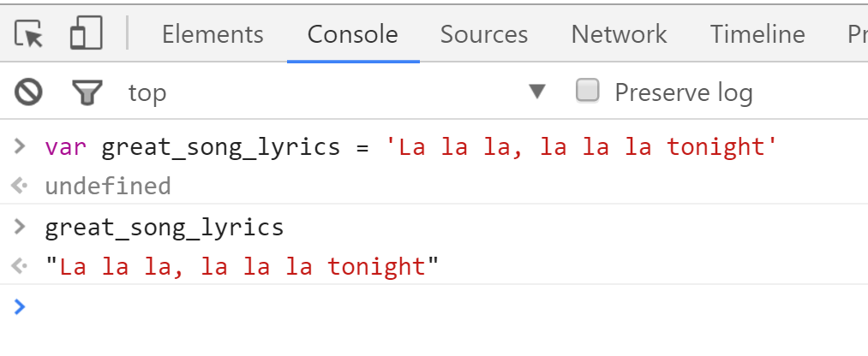Image resolution: width=868 pixels, height=356 pixels.
Task: Click the Preserve log label
Action: click(x=683, y=92)
